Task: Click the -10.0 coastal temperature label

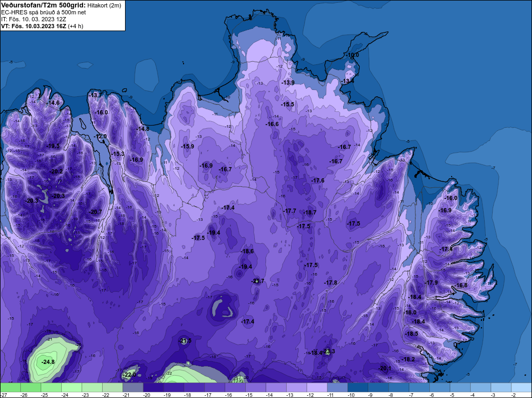Action: [x=352, y=55]
